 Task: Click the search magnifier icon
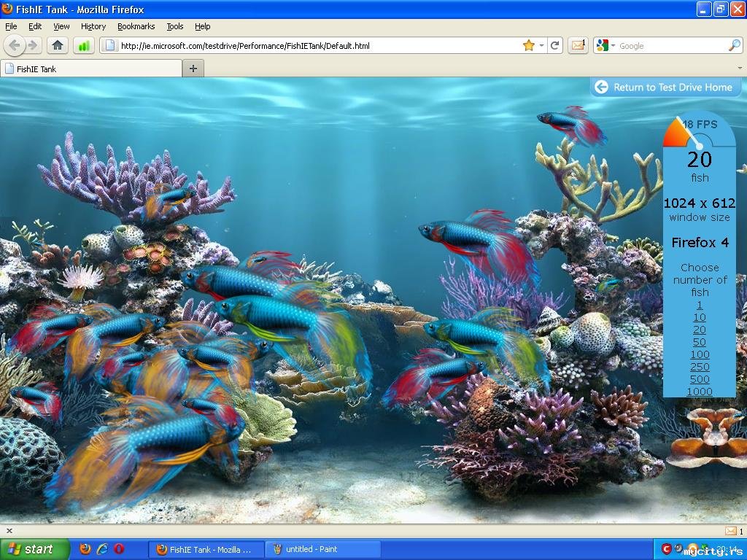tap(734, 45)
